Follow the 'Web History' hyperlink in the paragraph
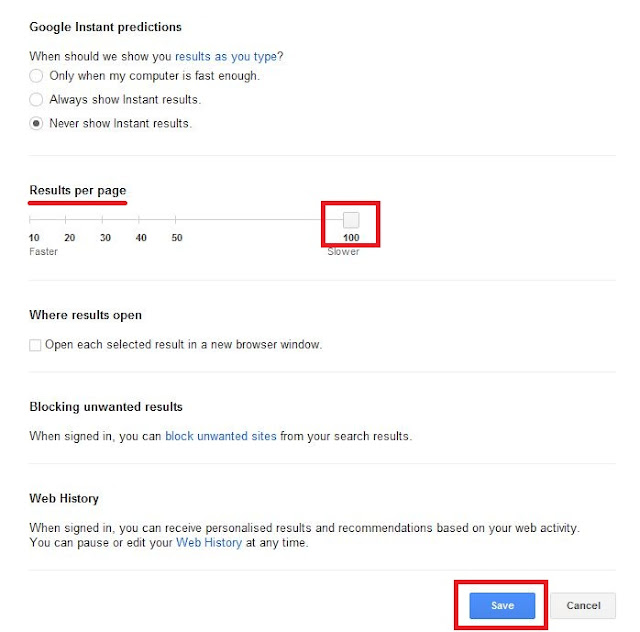This screenshot has height=632, width=640. (x=209, y=543)
